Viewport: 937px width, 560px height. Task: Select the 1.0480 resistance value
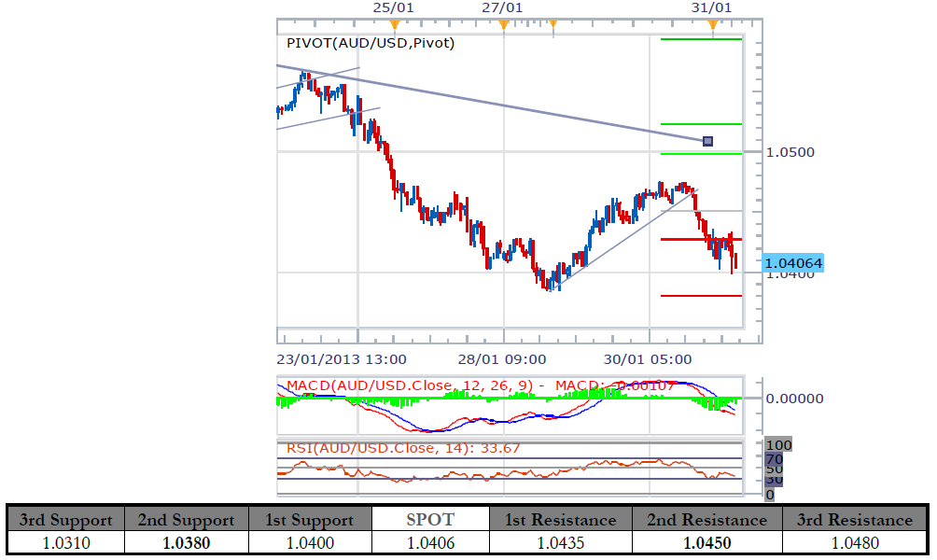click(x=855, y=542)
